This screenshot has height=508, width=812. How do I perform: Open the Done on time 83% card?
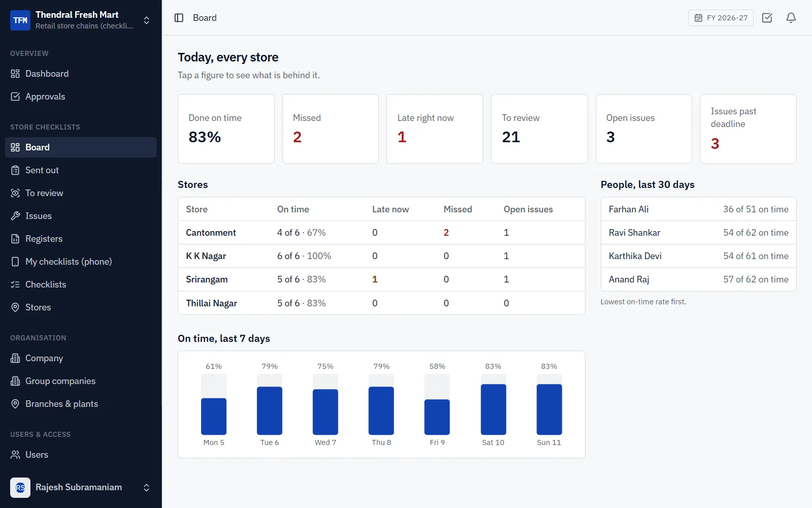click(x=226, y=129)
